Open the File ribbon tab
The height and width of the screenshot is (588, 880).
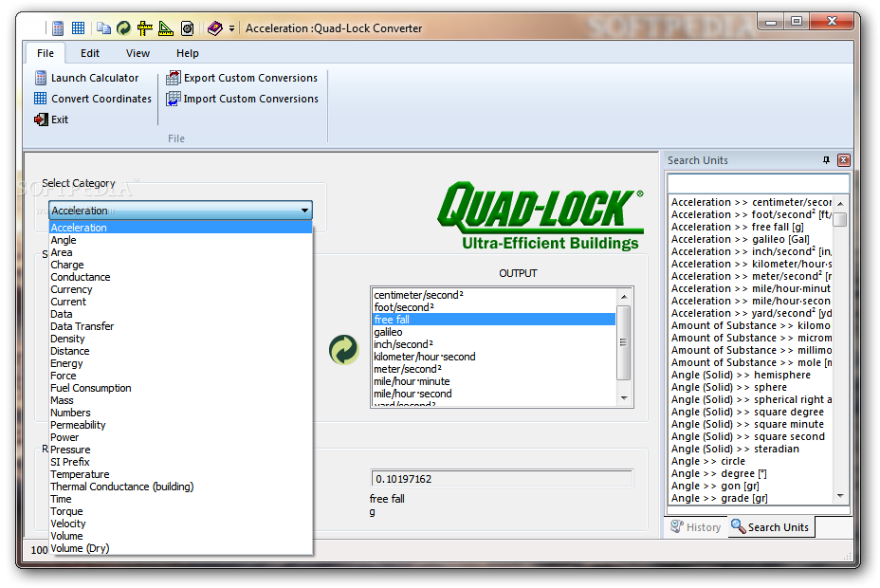click(46, 53)
